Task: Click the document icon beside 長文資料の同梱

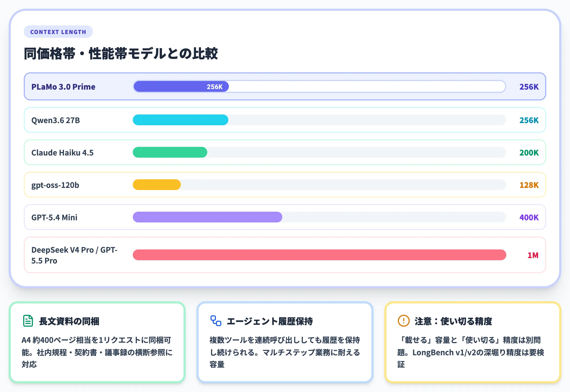Action: coord(28,321)
